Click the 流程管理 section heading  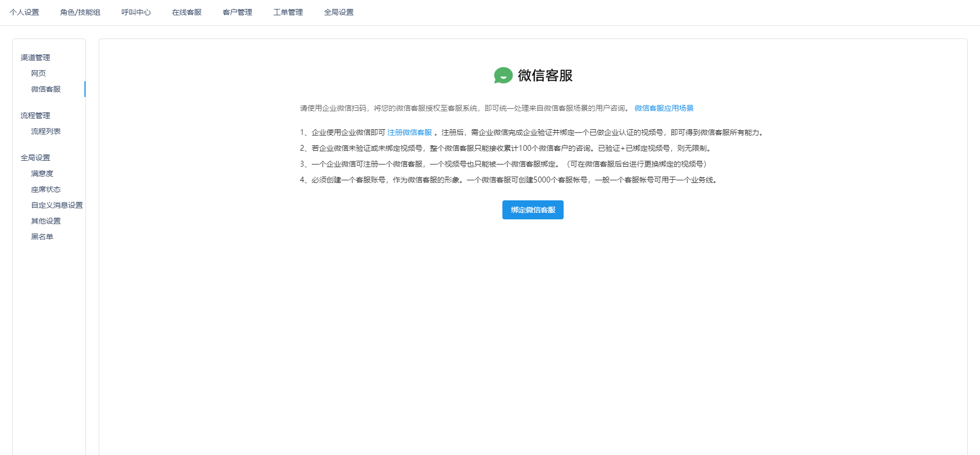point(35,115)
